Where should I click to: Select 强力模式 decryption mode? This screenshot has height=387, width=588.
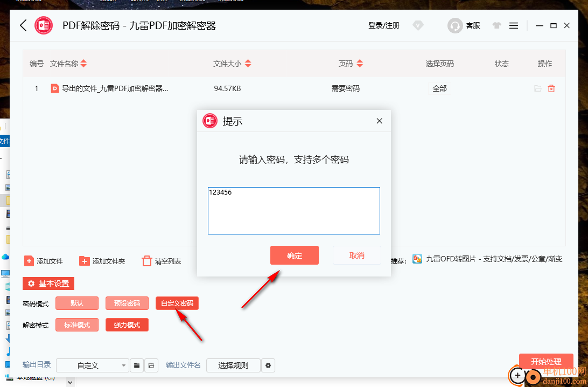click(127, 325)
